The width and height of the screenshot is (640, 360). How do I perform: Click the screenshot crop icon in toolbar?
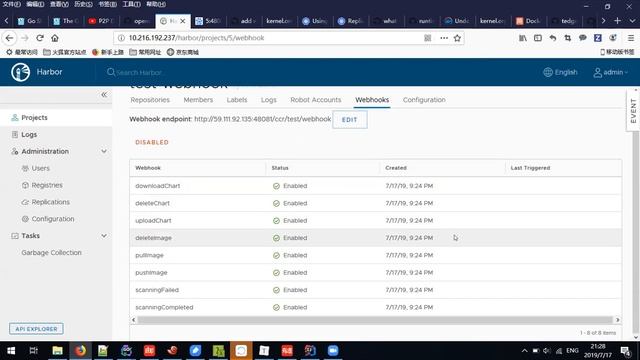coord(567,38)
